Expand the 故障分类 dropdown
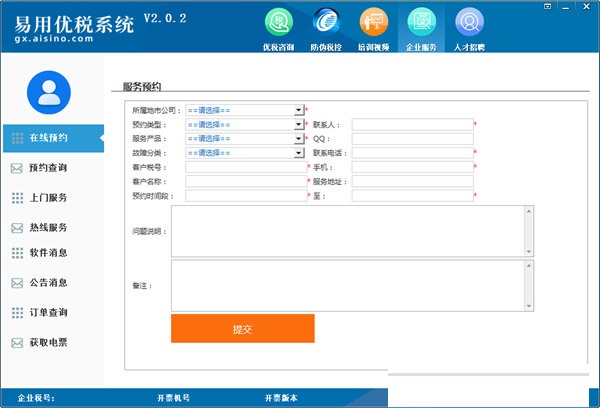The width and height of the screenshot is (600, 408). [x=299, y=153]
